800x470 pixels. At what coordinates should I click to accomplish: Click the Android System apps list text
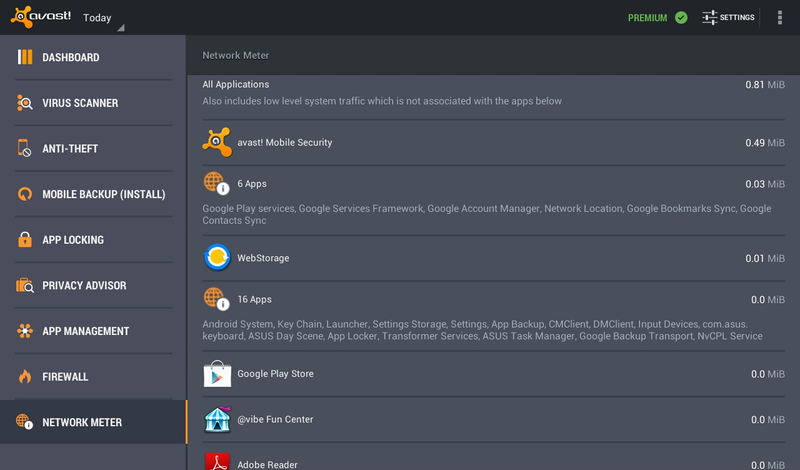(x=483, y=330)
